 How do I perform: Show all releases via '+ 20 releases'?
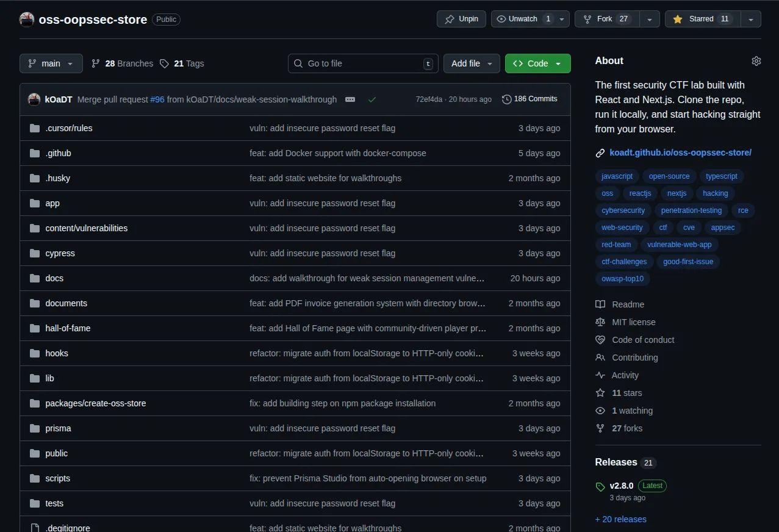620,519
